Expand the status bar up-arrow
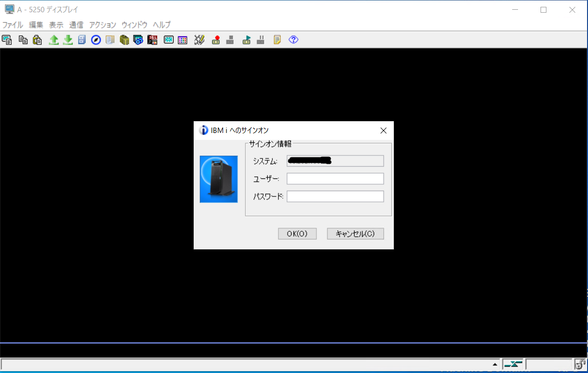 click(496, 365)
